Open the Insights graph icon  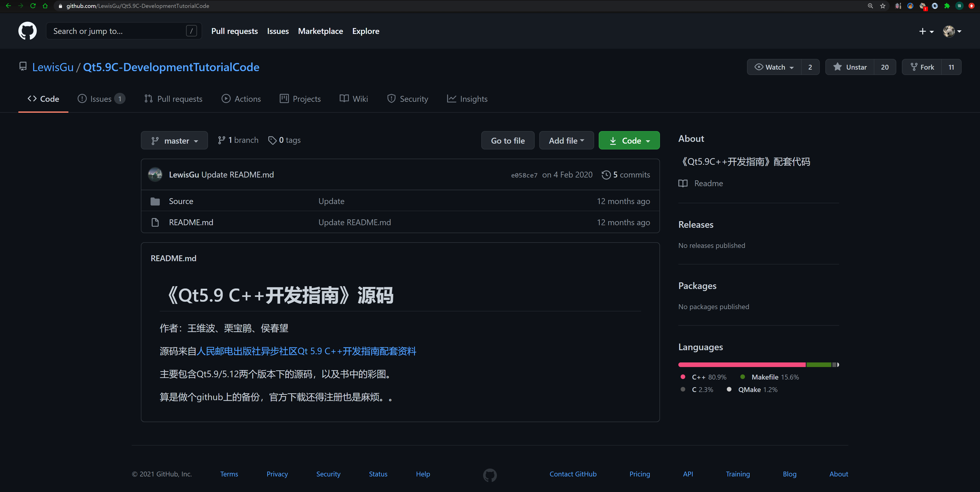coord(451,98)
